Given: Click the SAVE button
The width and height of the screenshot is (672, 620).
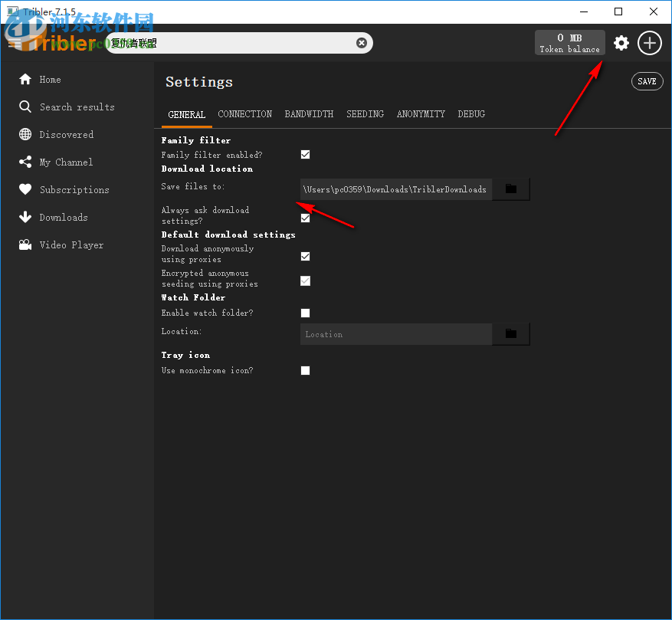Looking at the screenshot, I should click(647, 81).
